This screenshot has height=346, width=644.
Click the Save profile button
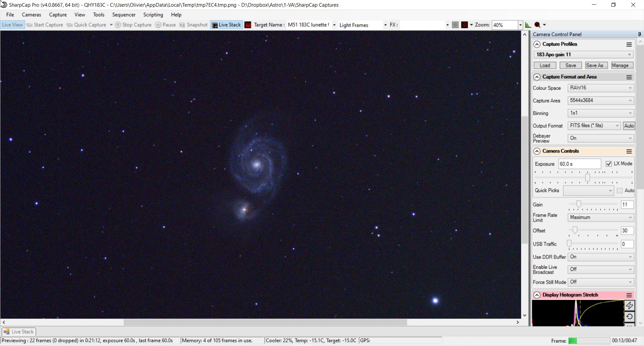point(571,65)
